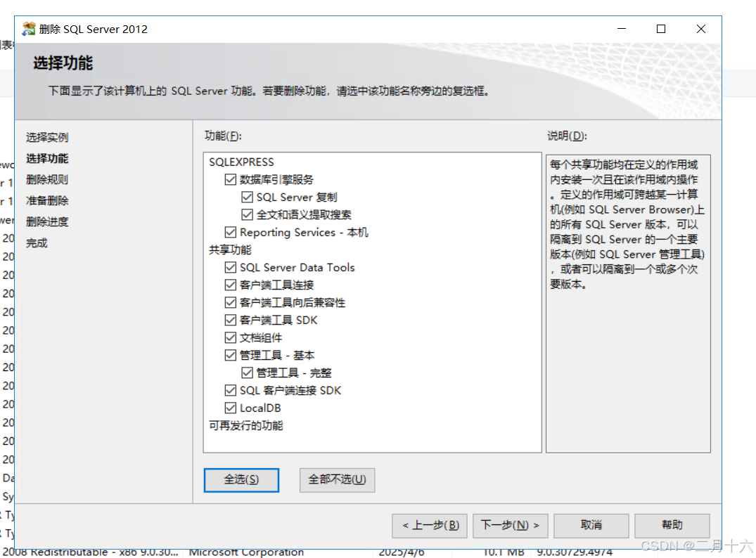The height and width of the screenshot is (558, 756).
Task: Click the 可再发行的功能 group heading
Action: [246, 425]
